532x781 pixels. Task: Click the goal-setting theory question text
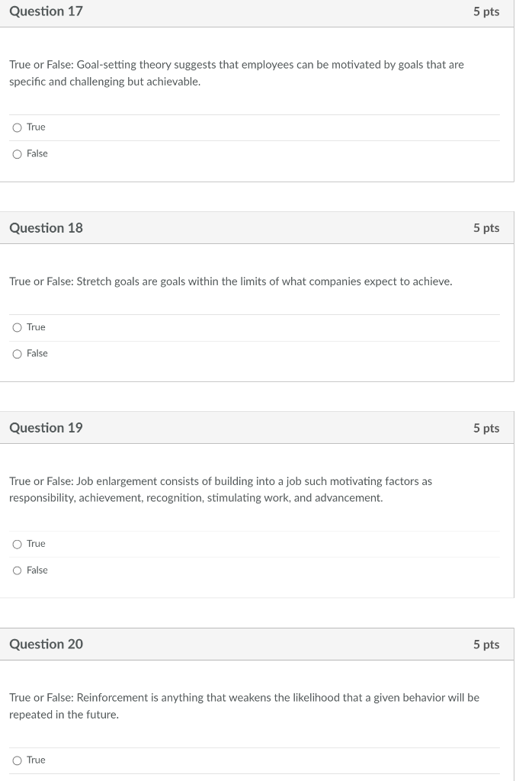tap(236, 73)
